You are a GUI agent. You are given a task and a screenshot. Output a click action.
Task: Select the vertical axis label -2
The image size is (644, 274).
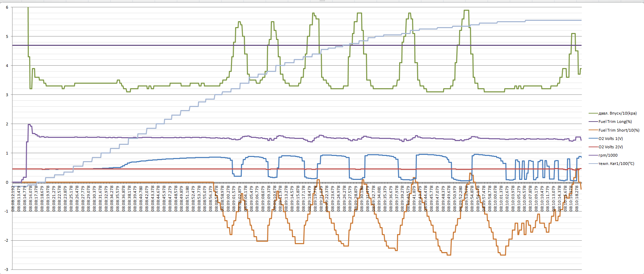6,240
